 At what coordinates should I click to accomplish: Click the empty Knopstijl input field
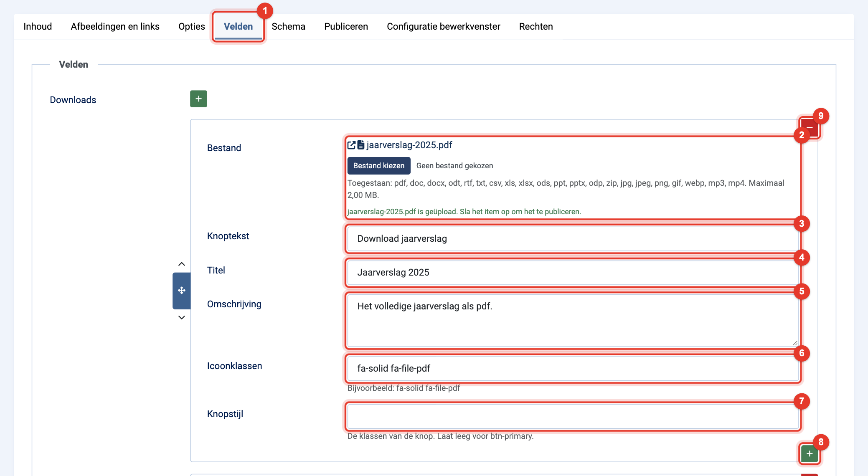click(573, 417)
